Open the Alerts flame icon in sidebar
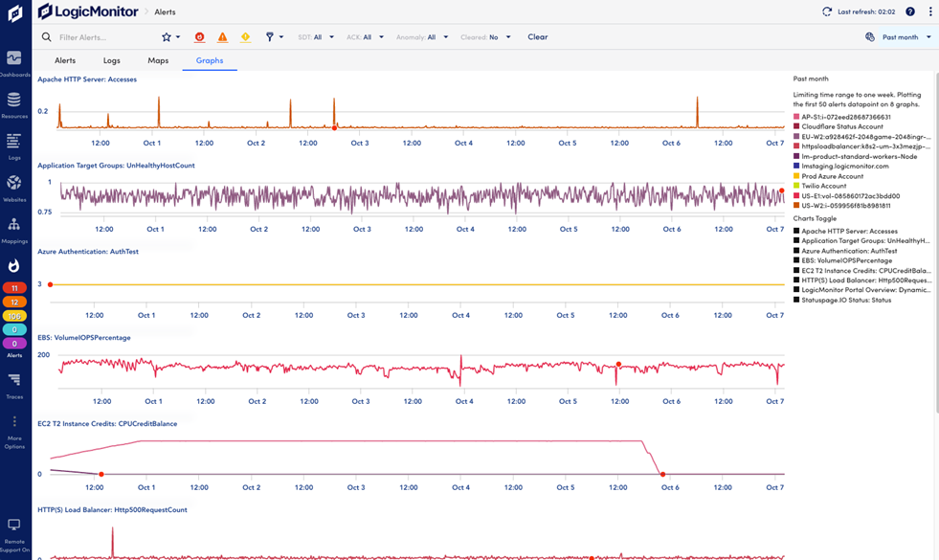This screenshot has width=939, height=560. coord(13,265)
